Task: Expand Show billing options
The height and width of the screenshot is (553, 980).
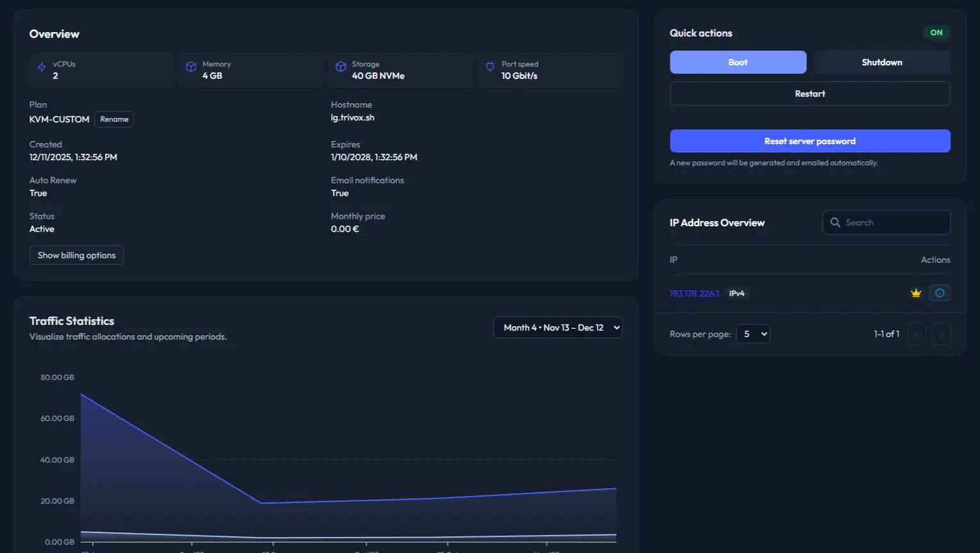Action: tap(76, 255)
